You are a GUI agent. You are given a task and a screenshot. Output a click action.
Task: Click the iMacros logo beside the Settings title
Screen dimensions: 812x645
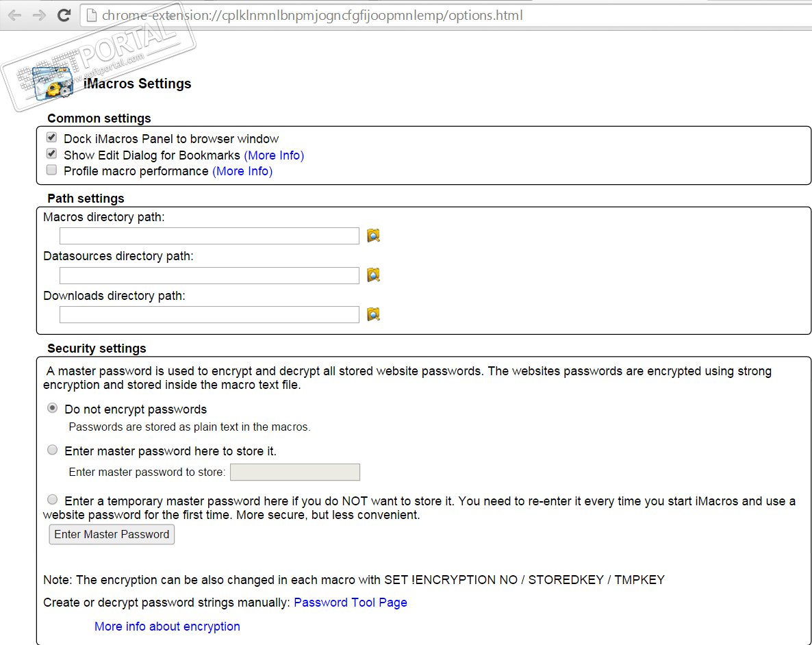[x=53, y=84]
